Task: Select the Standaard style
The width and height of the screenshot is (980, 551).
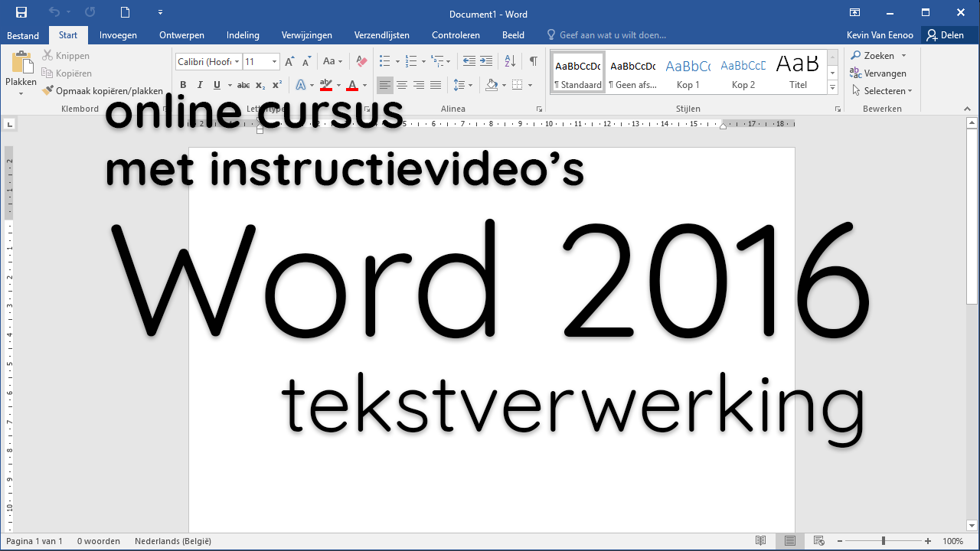Action: pyautogui.click(x=578, y=73)
